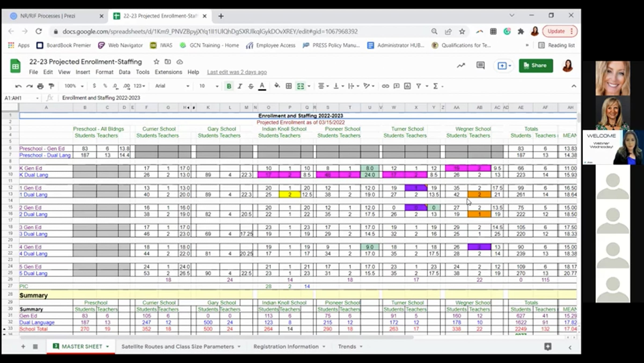
Task: Toggle Strikethrough formatting button
Action: (251, 86)
